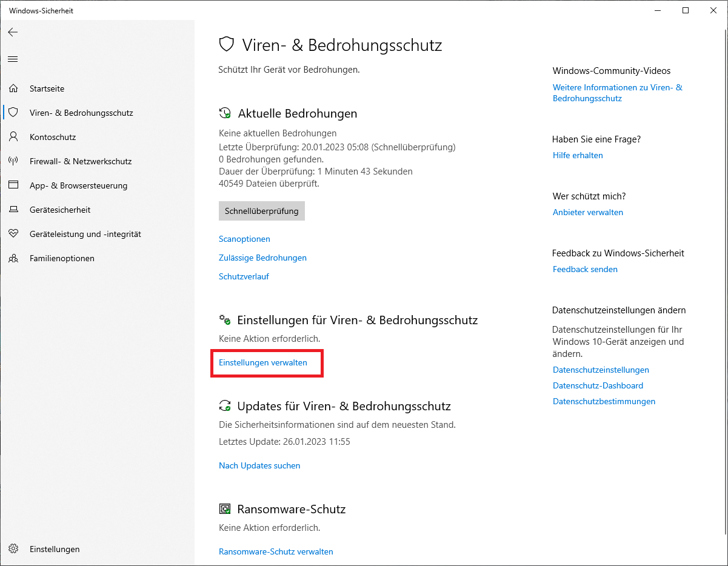Click the Startseite home icon
Screen dimensions: 728x566
13,88
